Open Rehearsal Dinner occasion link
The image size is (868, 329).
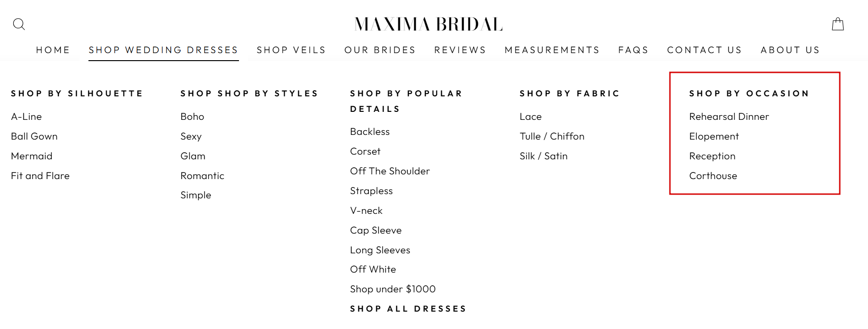[x=729, y=117]
